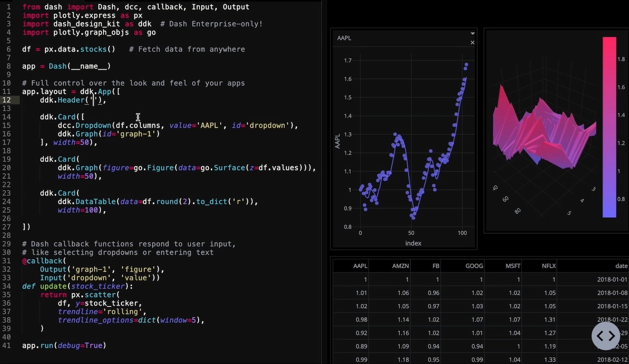Image resolution: width=629 pixels, height=364 pixels.
Task: Click the FB column header
Action: click(435, 266)
